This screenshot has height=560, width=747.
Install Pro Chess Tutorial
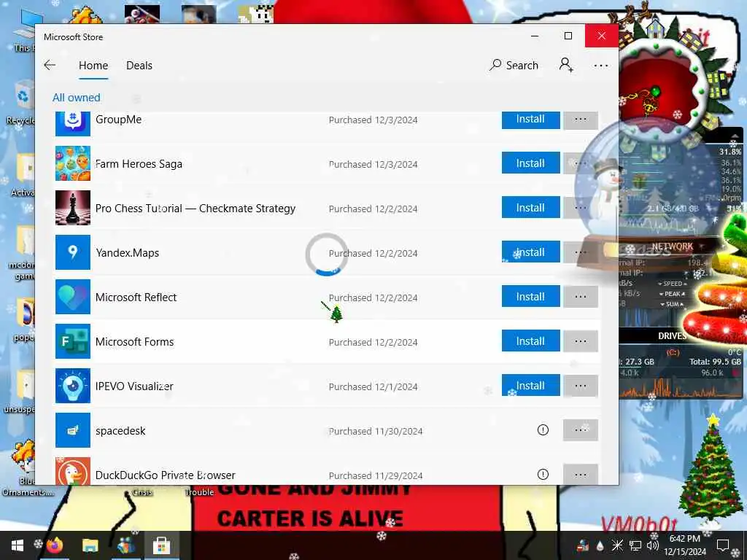click(x=531, y=208)
